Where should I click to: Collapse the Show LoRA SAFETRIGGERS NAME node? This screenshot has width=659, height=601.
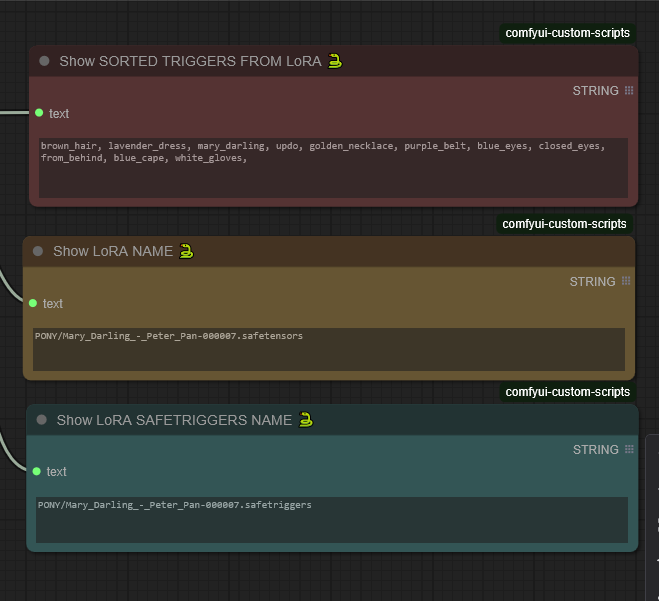(x=41, y=420)
